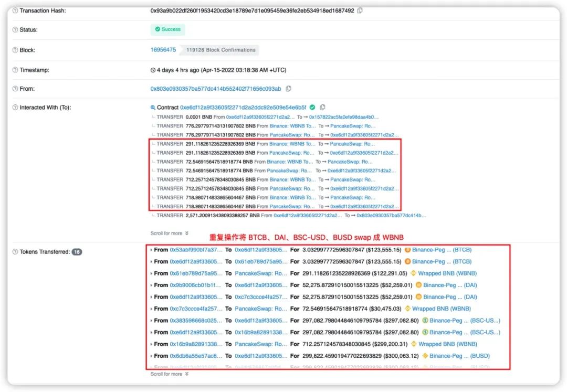The image size is (567, 392).
Task: Click the help icon beside Interacted With (To)
Action: click(x=15, y=107)
